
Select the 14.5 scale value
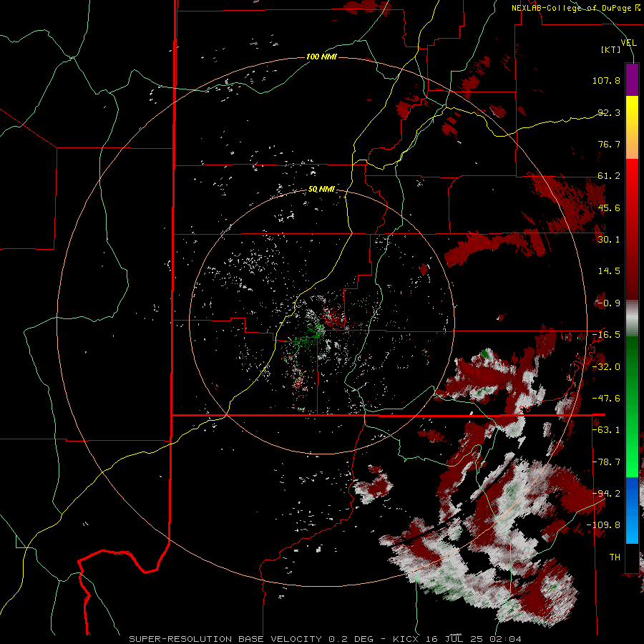609,271
